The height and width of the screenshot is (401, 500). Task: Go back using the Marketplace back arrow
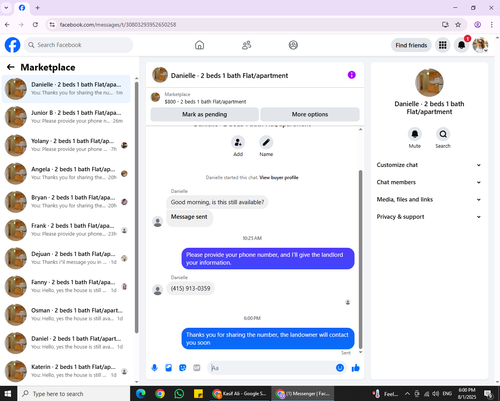click(11, 67)
